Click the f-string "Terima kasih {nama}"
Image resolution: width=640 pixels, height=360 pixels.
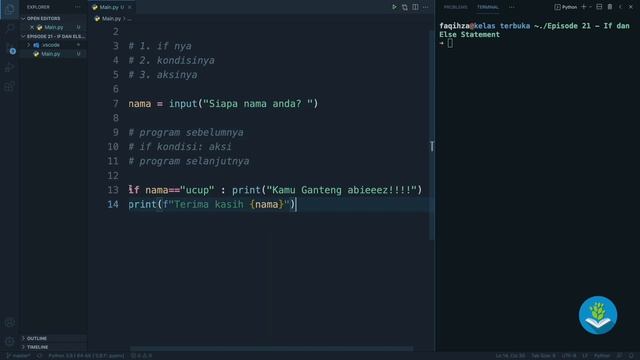point(226,204)
